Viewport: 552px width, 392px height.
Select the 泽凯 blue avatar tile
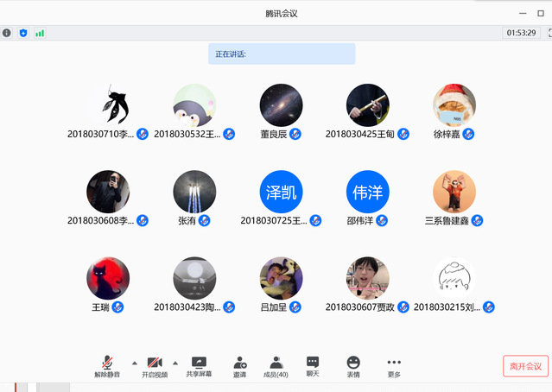[281, 192]
